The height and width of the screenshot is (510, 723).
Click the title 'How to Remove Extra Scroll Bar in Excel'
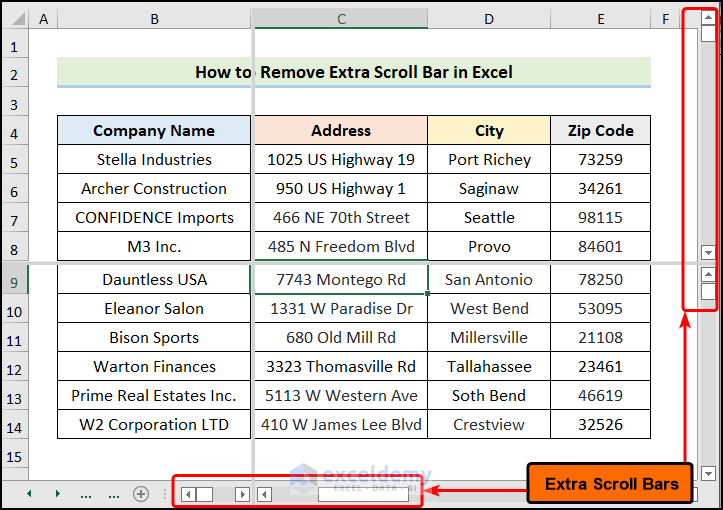click(x=354, y=72)
